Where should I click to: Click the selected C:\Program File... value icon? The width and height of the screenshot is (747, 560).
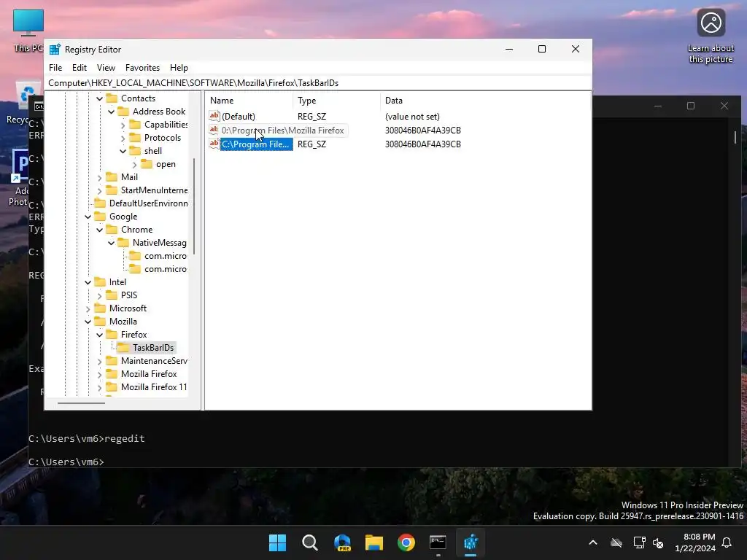click(214, 144)
